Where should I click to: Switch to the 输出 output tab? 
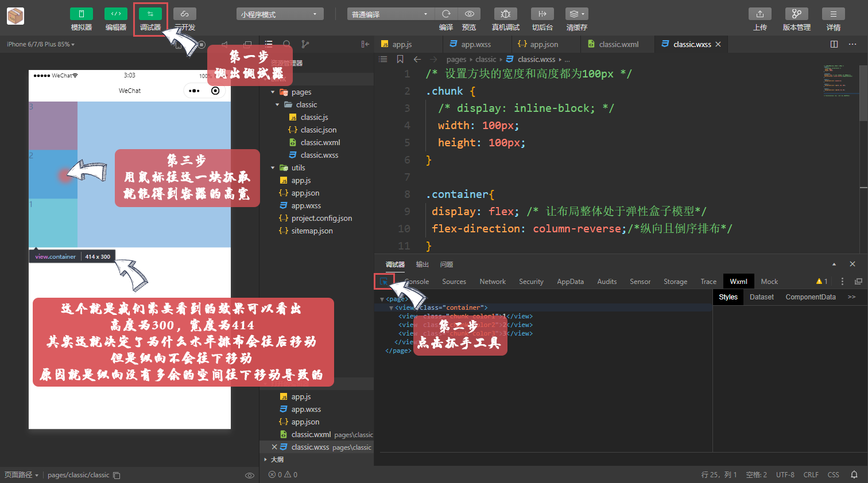point(423,264)
